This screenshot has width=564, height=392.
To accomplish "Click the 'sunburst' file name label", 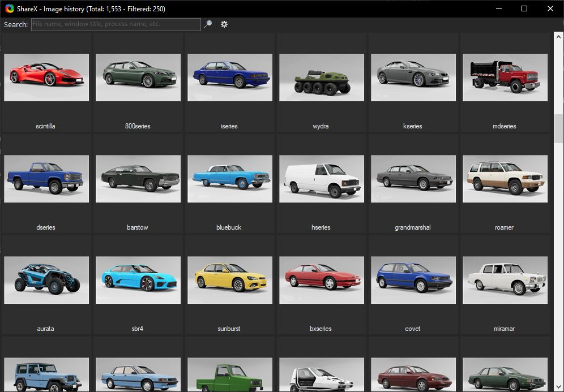I will pos(229,329).
